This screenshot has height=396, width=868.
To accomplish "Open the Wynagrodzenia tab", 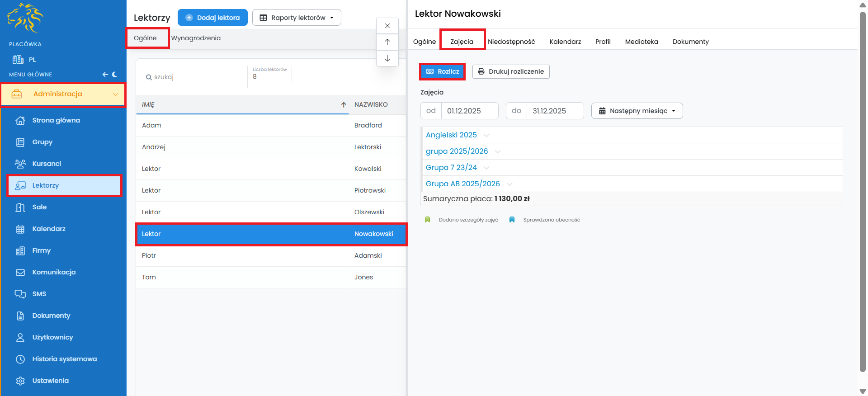I will 196,38.
